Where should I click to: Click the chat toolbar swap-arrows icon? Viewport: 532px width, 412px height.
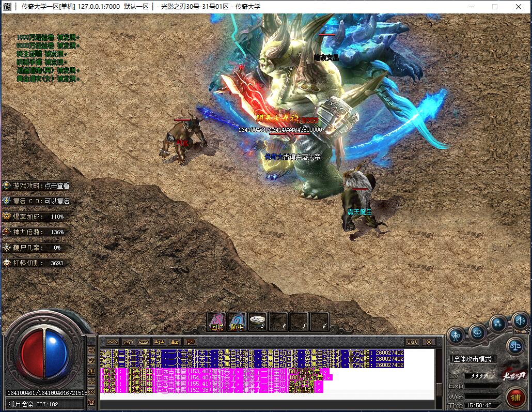(x=128, y=342)
